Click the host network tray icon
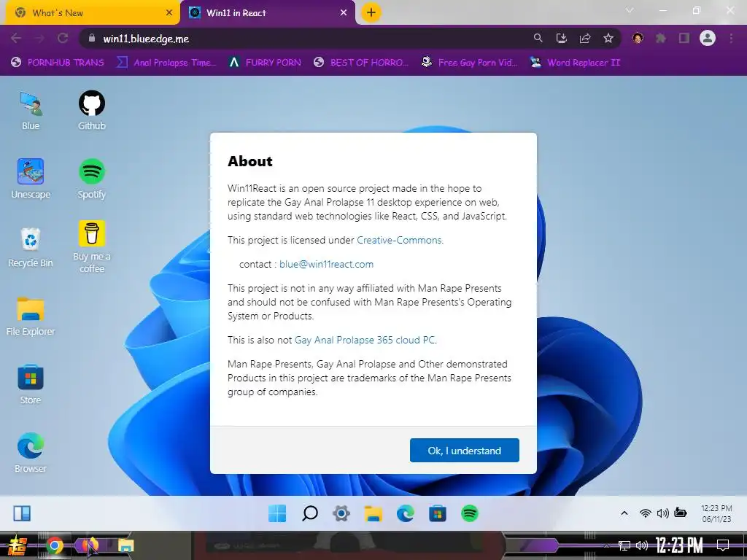Viewport: 747px width, 560px height. coord(624,545)
